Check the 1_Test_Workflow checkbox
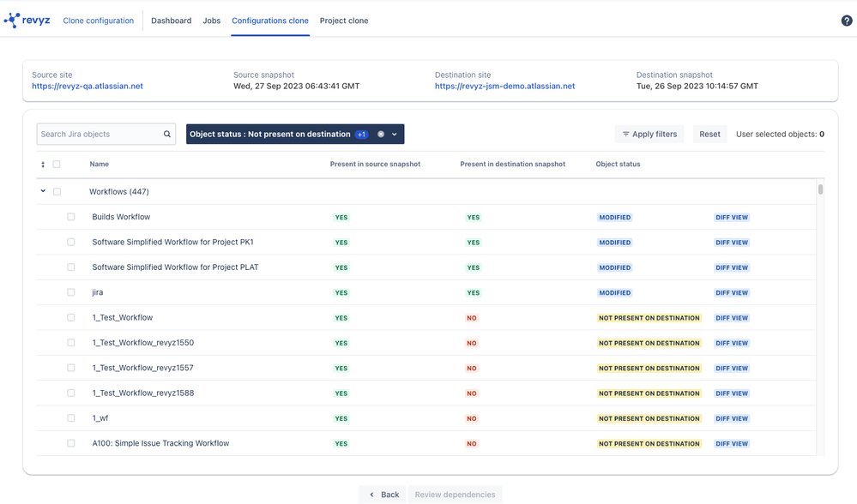This screenshot has width=857, height=504. click(x=71, y=317)
